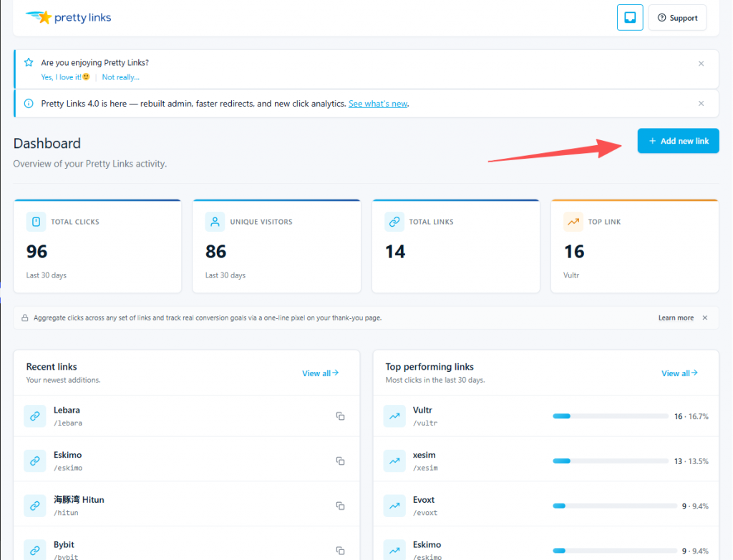733x560 pixels.
Task: Open the Vultr entry in top performing links
Action: pos(422,410)
